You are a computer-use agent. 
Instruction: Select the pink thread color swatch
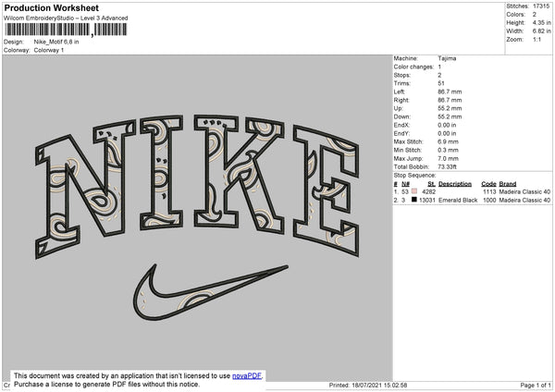point(414,191)
